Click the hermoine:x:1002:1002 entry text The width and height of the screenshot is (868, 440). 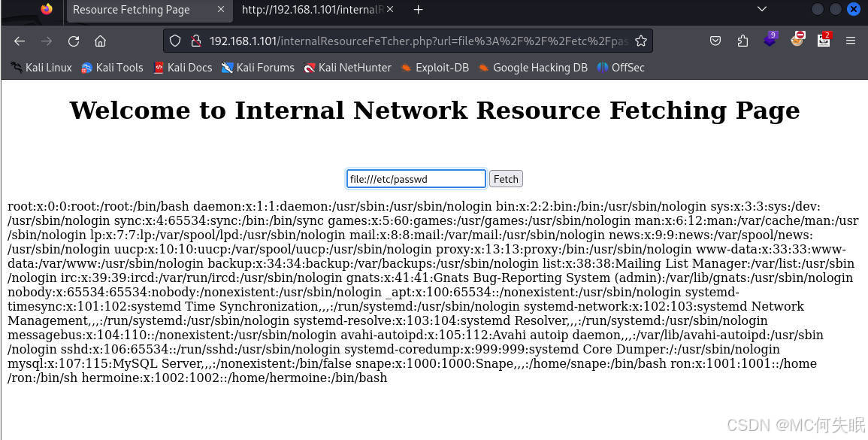tap(234, 378)
